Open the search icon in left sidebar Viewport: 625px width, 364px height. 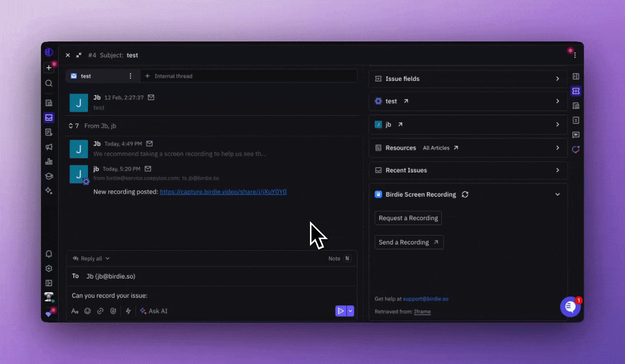tap(49, 83)
